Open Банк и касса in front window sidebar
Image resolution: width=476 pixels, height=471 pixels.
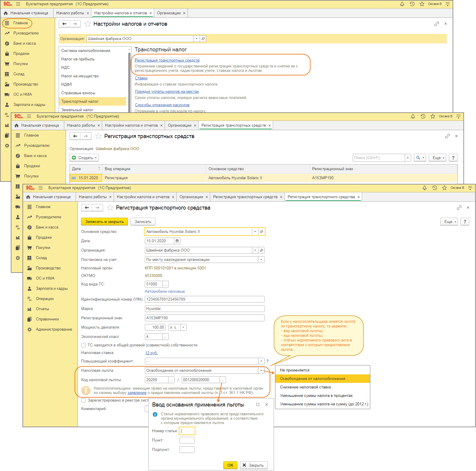pyautogui.click(x=47, y=227)
